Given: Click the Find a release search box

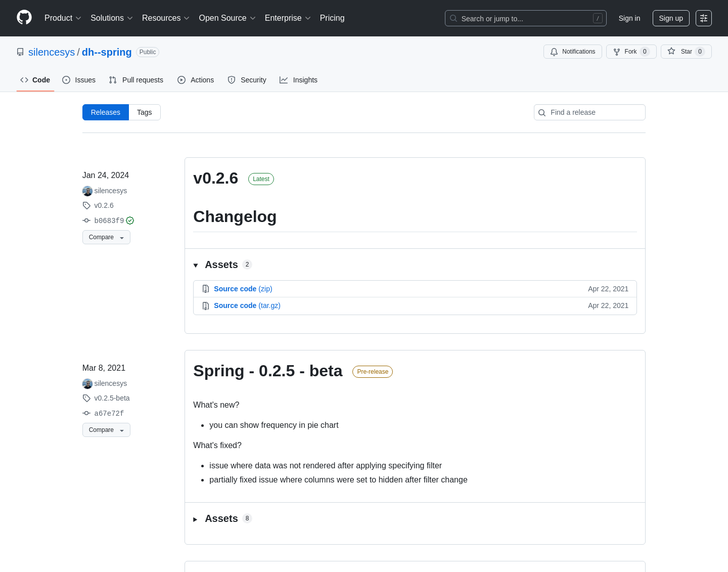Looking at the screenshot, I should point(589,112).
